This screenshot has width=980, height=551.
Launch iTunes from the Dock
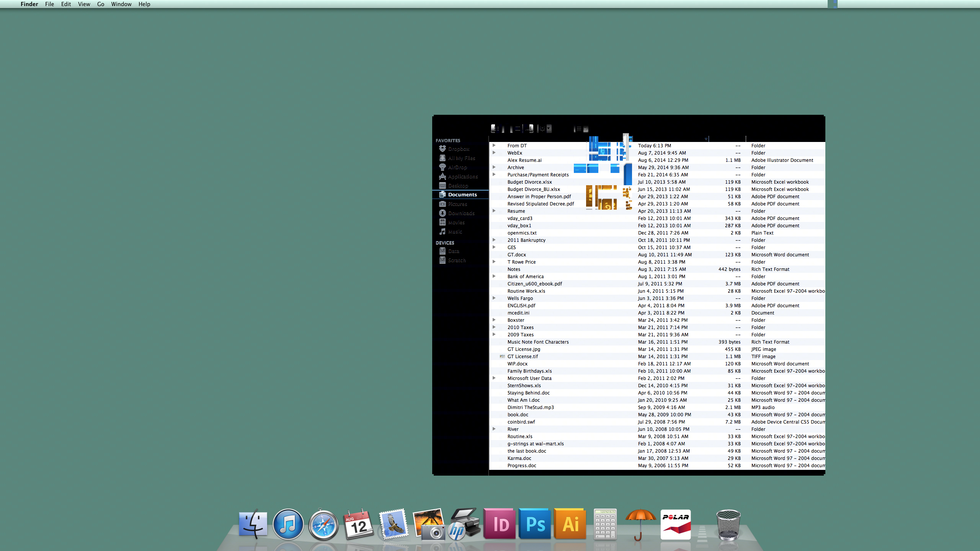pos(288,524)
